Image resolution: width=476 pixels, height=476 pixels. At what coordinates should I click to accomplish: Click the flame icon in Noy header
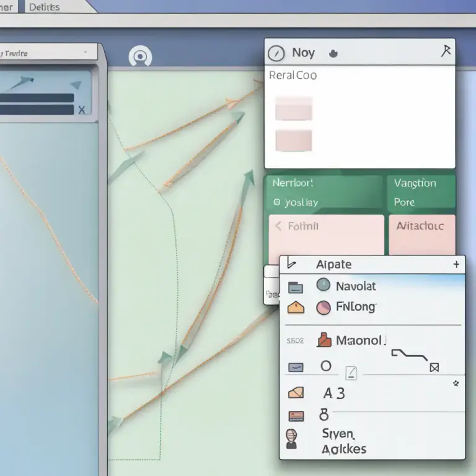(x=333, y=53)
